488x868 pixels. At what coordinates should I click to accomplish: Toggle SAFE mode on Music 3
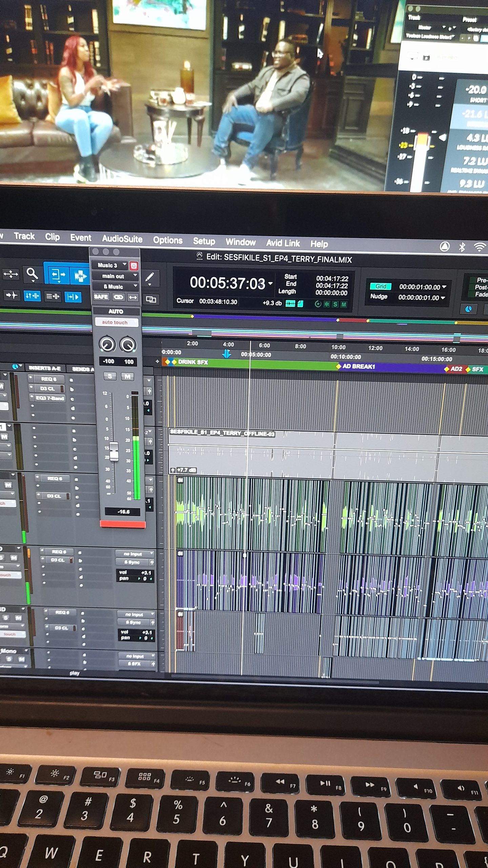pos(101,297)
